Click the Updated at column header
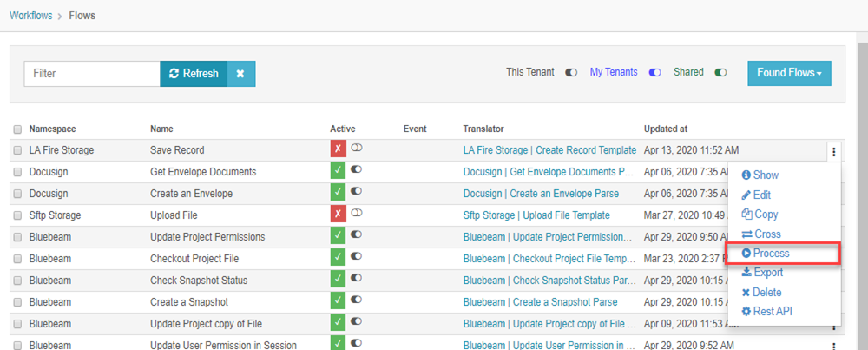The image size is (868, 350). click(666, 129)
